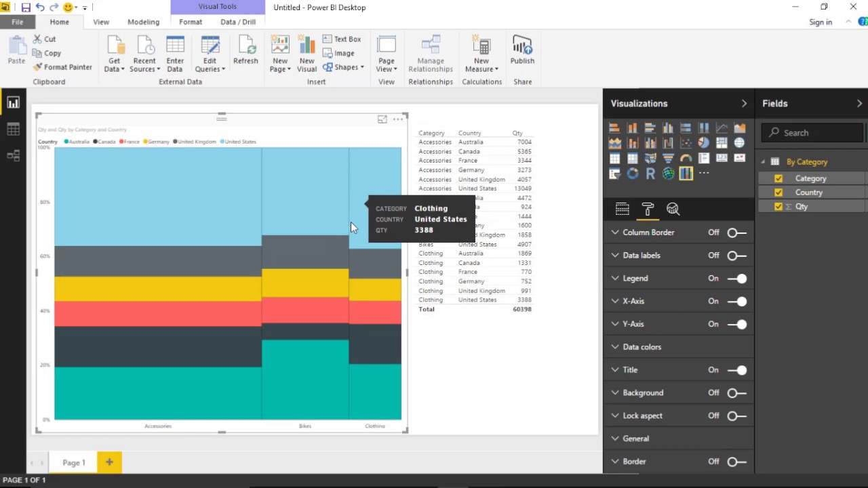This screenshot has width=868, height=488.
Task: Uncheck the Category field checkbox
Action: 778,178
